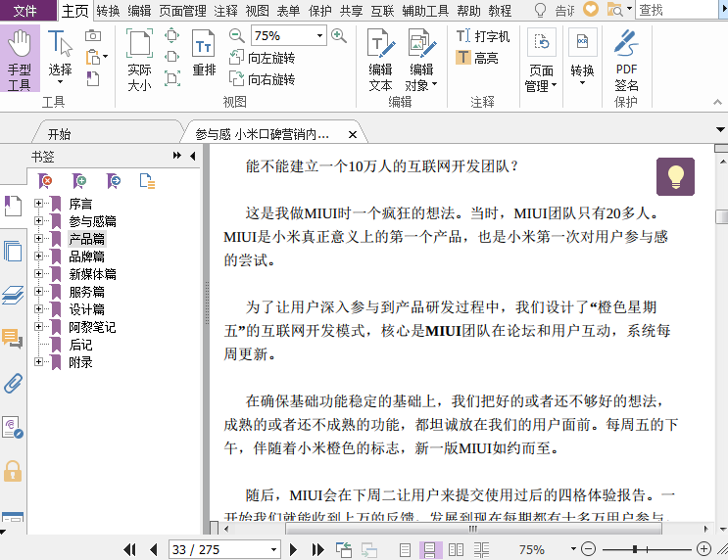Open the Comments sidebar icon
Screen dimensions: 728x560
click(x=13, y=339)
